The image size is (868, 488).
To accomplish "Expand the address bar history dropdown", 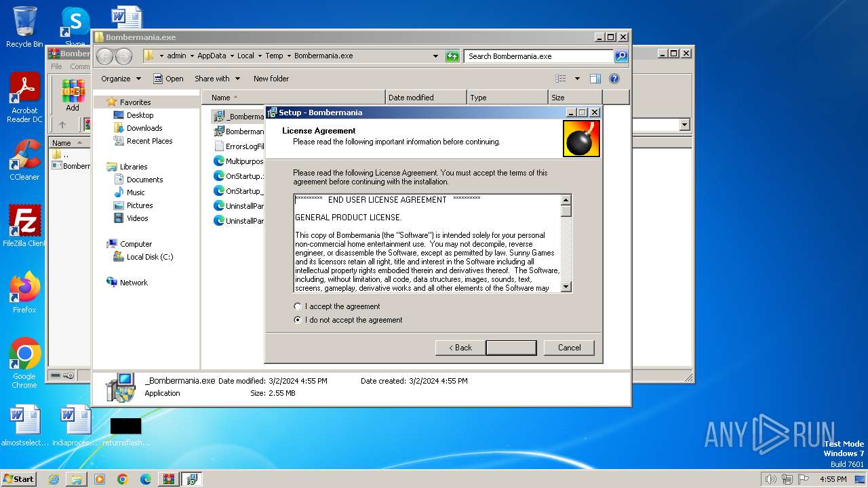I will pos(435,56).
